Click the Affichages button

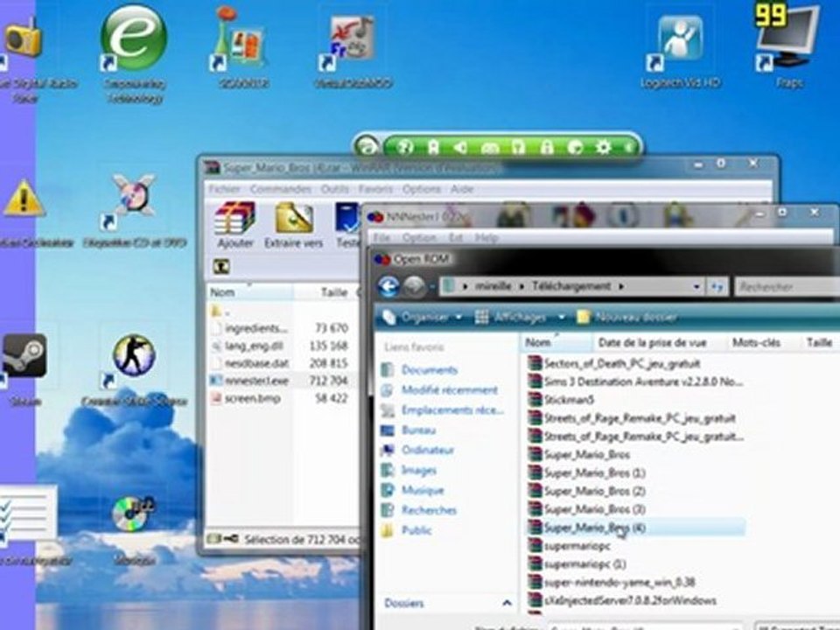tap(512, 317)
